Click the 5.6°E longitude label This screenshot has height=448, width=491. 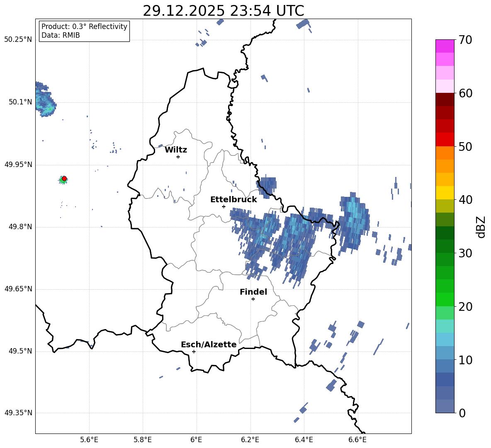pyautogui.click(x=89, y=440)
